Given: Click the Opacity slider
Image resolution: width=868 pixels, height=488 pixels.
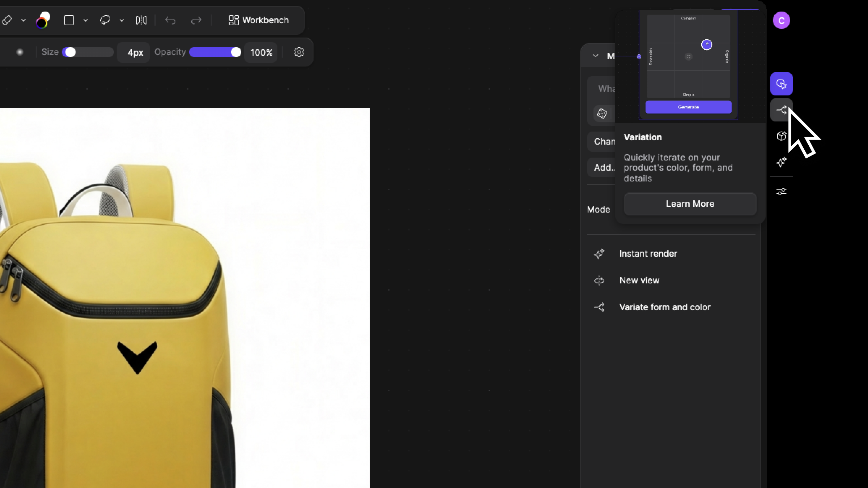Looking at the screenshot, I should click(x=215, y=52).
